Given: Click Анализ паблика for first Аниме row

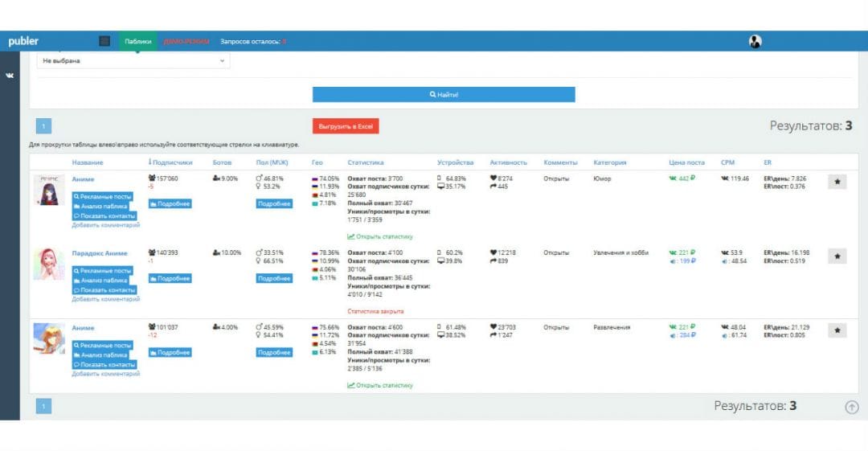Looking at the screenshot, I should pos(100,206).
